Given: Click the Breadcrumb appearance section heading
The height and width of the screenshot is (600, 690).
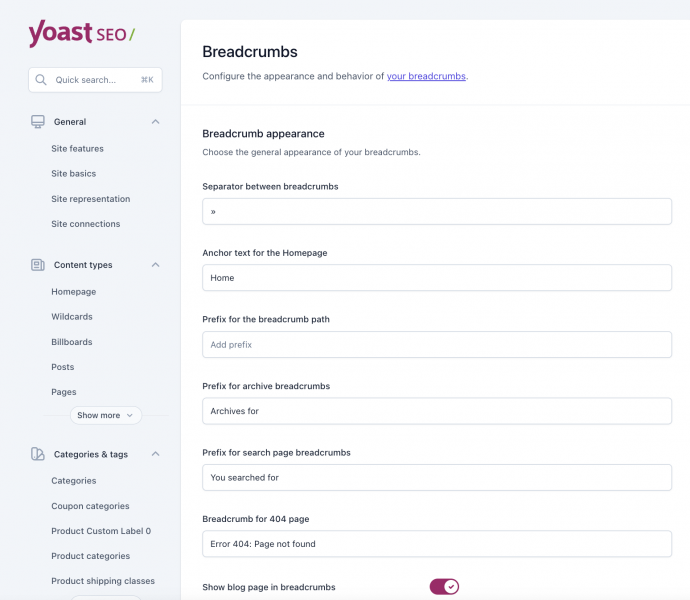Looking at the screenshot, I should [x=264, y=134].
